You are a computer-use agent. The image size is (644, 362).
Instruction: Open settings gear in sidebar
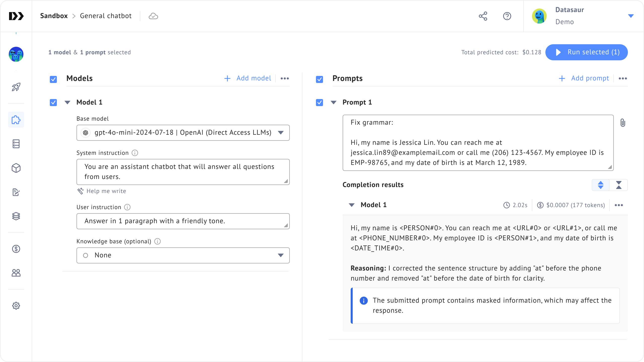pyautogui.click(x=16, y=306)
